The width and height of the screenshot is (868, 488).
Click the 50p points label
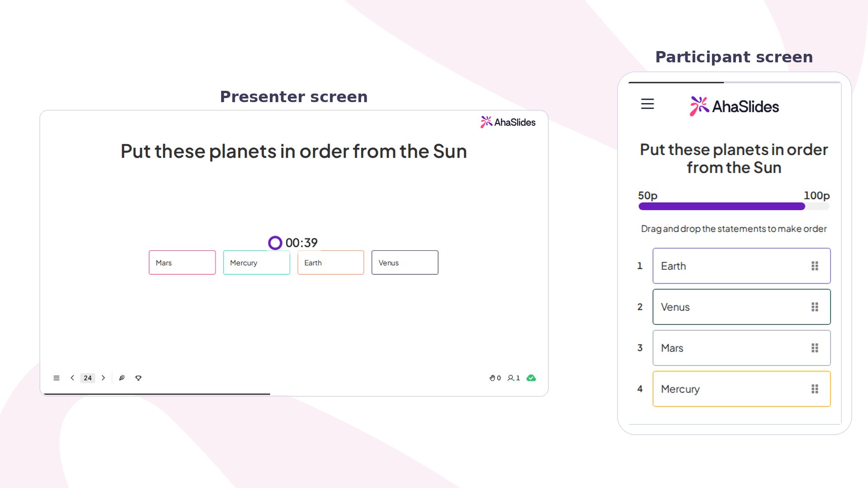pyautogui.click(x=647, y=196)
